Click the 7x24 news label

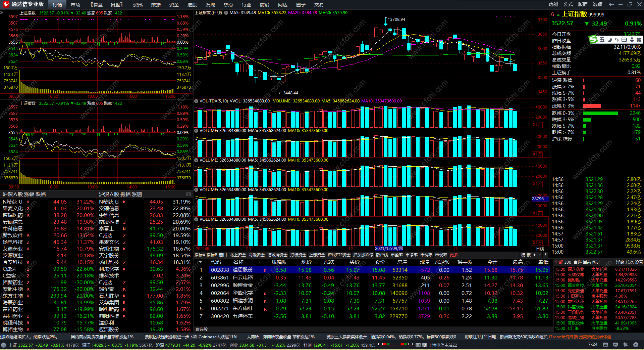(x=593, y=344)
